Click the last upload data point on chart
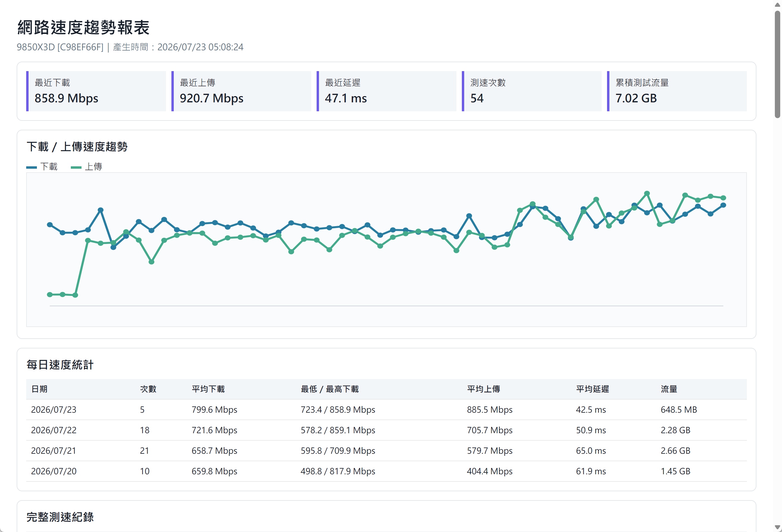This screenshot has height=532, width=782. coord(723,198)
